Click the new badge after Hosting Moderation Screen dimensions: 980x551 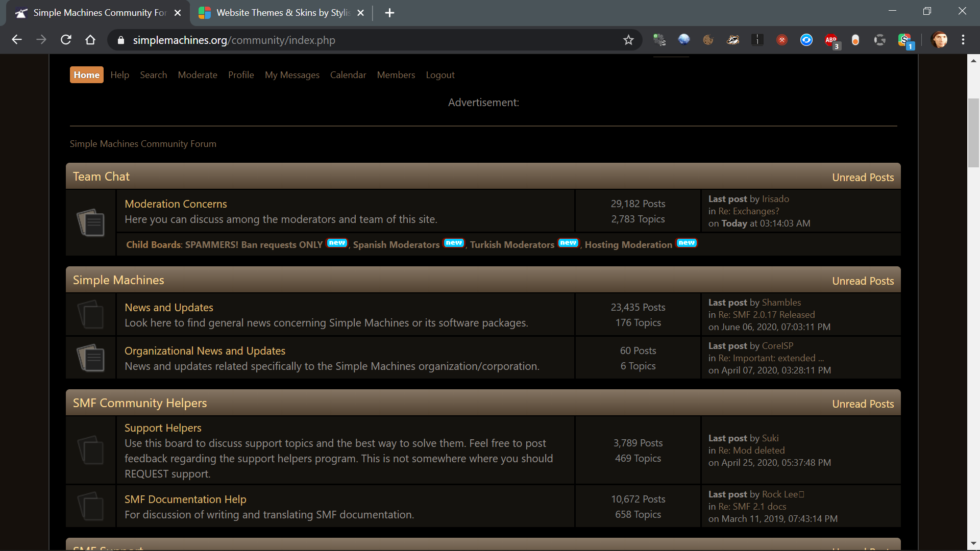pos(687,243)
